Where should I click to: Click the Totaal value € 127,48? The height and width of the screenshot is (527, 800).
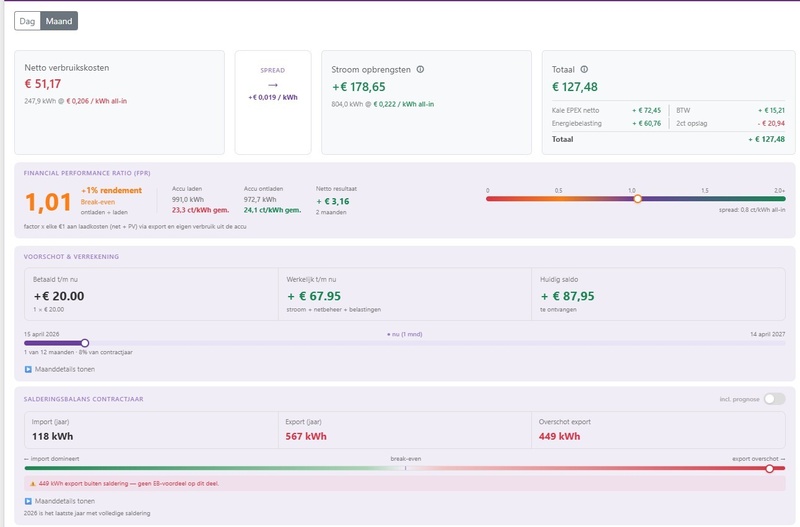[x=575, y=87]
